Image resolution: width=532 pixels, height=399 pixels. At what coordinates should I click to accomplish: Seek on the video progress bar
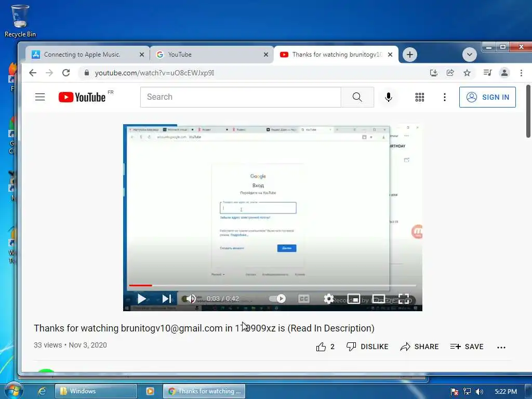tap(272, 285)
